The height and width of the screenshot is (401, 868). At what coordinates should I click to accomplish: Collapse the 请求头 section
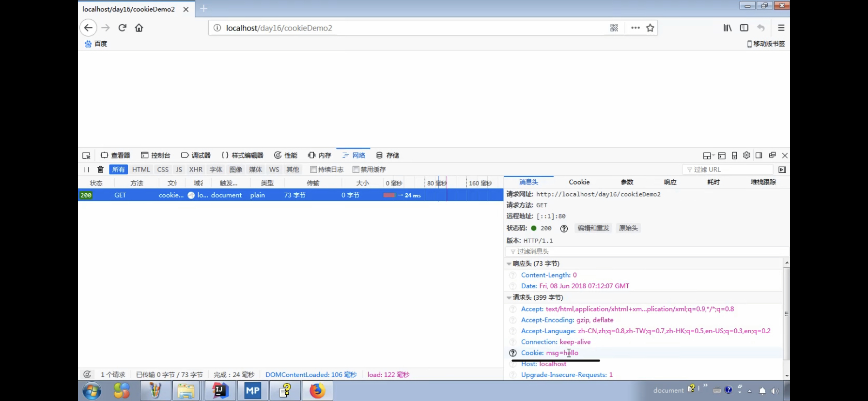pos(509,298)
